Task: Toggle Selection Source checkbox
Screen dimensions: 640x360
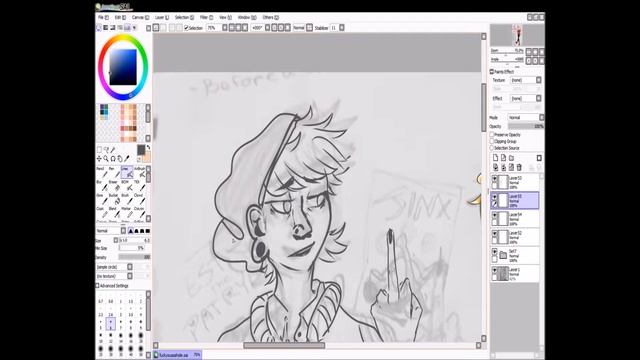Action: tap(492, 148)
